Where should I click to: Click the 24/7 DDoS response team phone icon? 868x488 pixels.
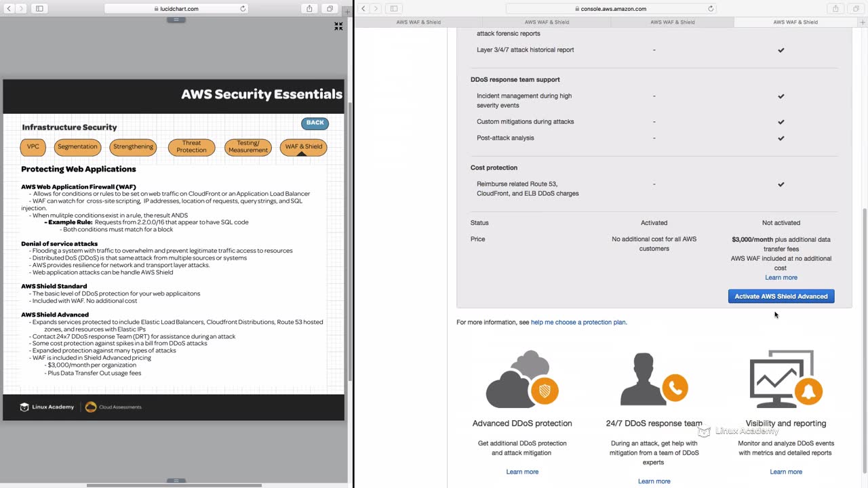coord(654,379)
